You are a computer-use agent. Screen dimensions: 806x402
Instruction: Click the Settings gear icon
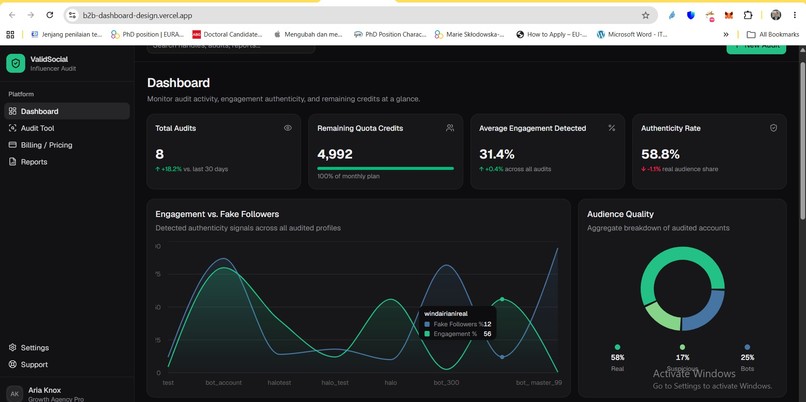pos(13,348)
